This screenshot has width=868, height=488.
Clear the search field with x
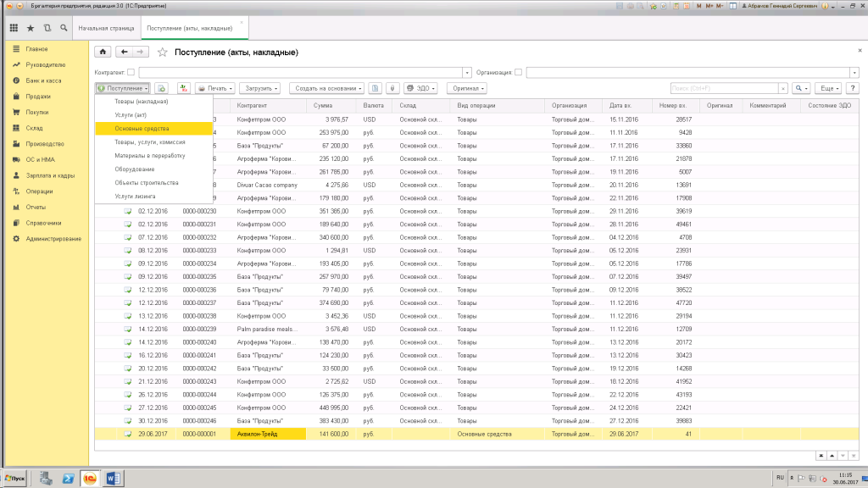click(782, 88)
